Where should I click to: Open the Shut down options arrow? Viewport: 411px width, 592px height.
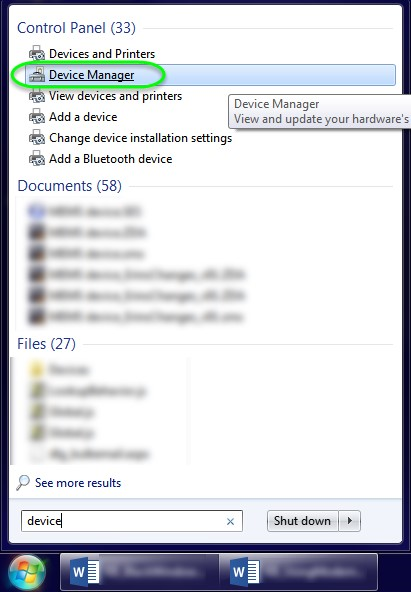pos(349,521)
